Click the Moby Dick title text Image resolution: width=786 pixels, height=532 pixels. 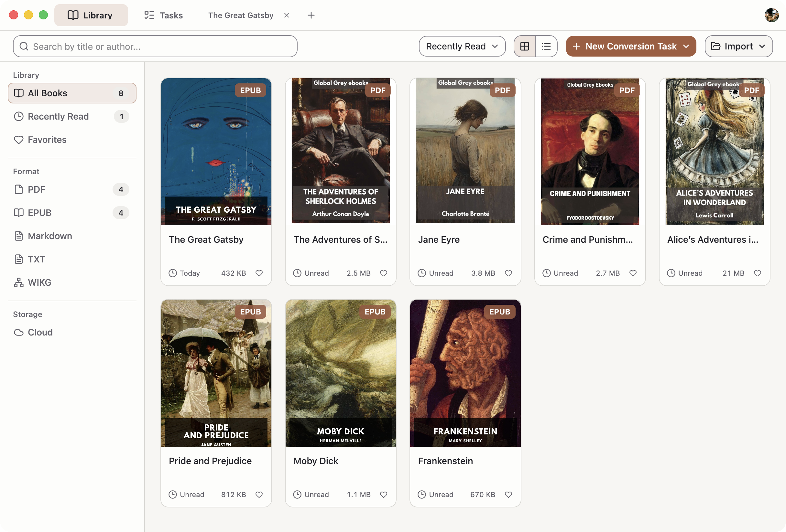pyautogui.click(x=316, y=461)
